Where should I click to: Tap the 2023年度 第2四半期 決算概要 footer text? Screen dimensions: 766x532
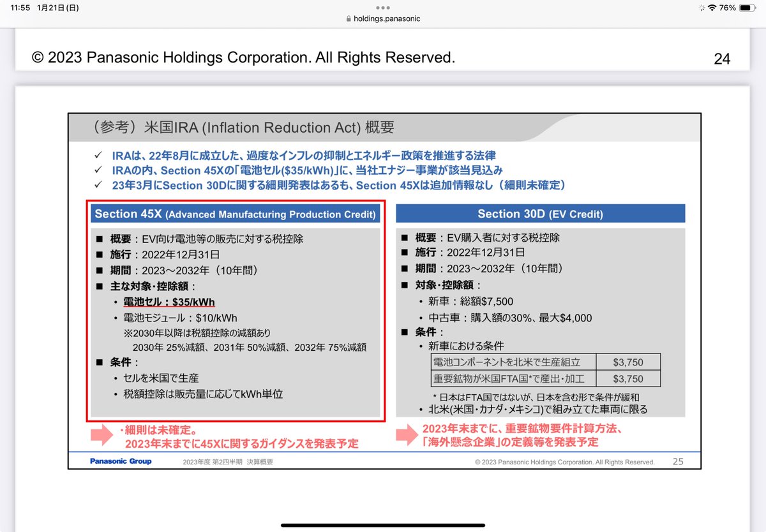(x=227, y=462)
